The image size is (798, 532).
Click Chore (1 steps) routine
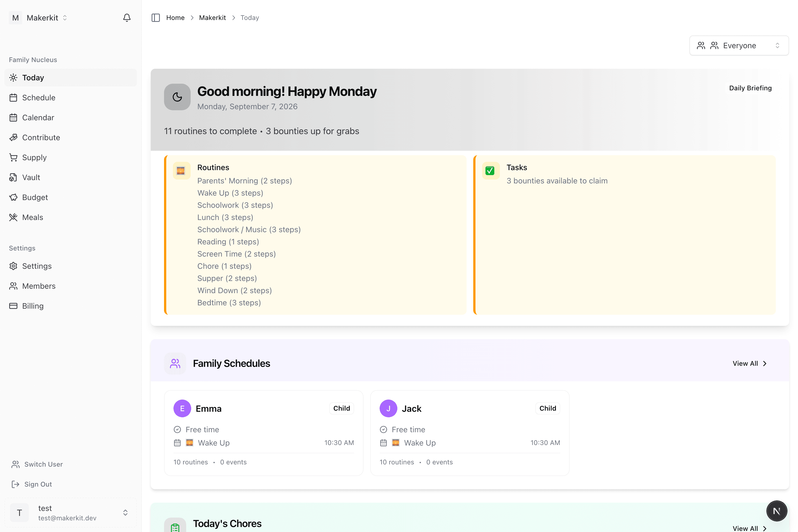[225, 266]
